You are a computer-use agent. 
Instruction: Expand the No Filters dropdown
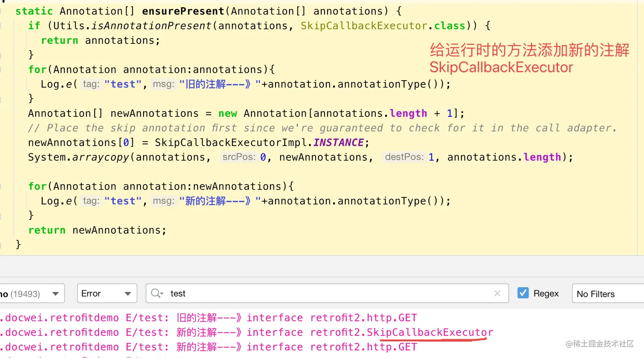(x=608, y=294)
